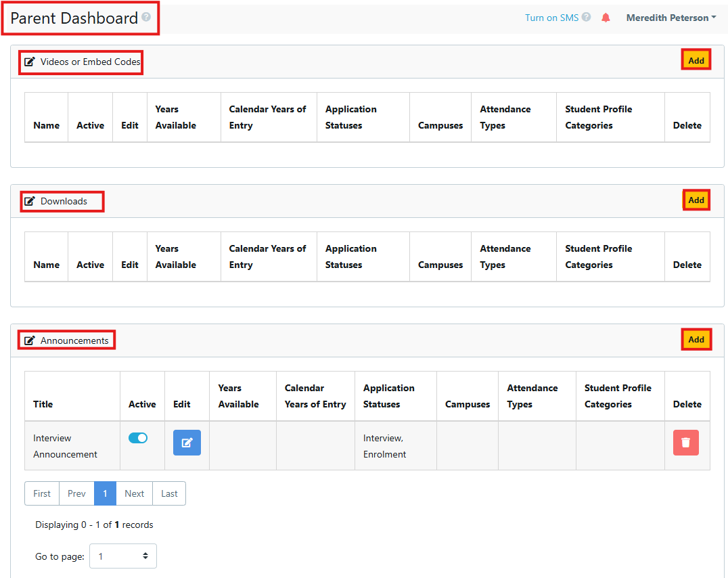Edit the Interview Announcement entry
The width and height of the screenshot is (728, 578).
pos(187,442)
